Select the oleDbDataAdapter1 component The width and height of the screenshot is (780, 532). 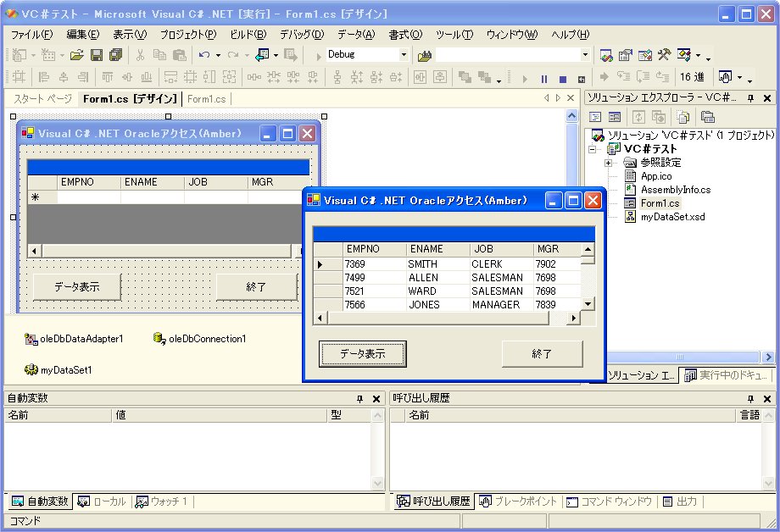(x=74, y=339)
